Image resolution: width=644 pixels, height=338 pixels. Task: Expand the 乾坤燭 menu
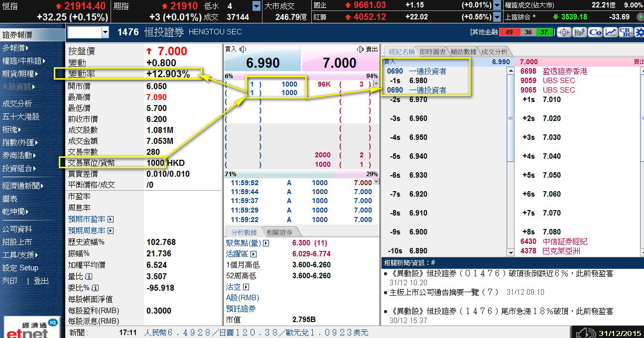pos(15,212)
